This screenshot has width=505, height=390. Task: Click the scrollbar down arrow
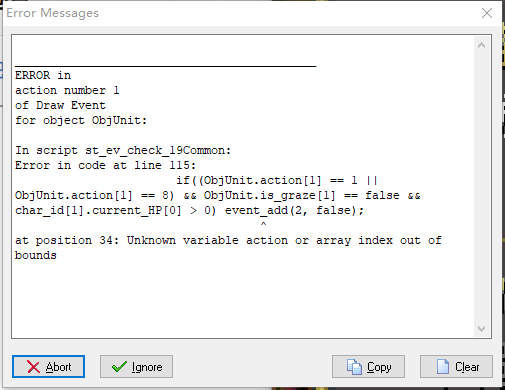481,329
